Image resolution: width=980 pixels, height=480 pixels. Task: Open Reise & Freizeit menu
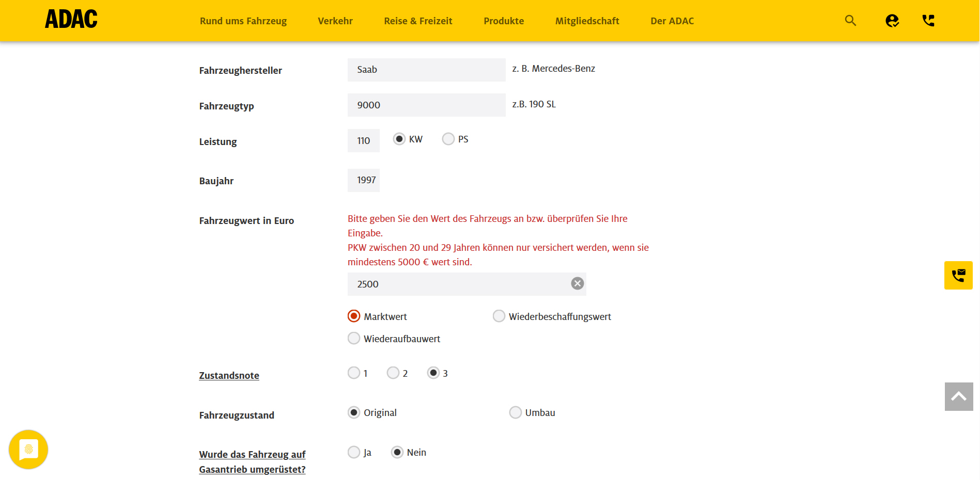(x=418, y=21)
